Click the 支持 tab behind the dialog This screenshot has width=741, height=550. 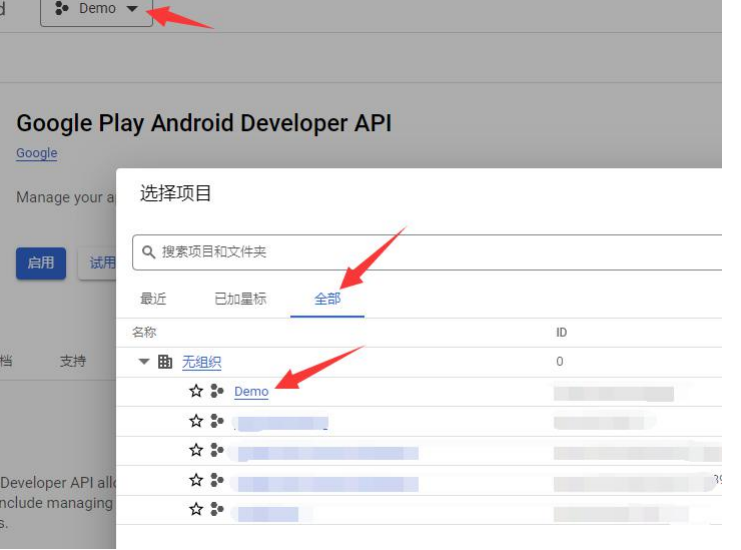point(73,361)
